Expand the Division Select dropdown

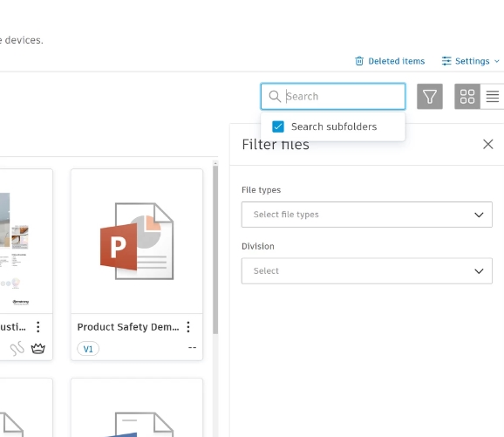(367, 270)
